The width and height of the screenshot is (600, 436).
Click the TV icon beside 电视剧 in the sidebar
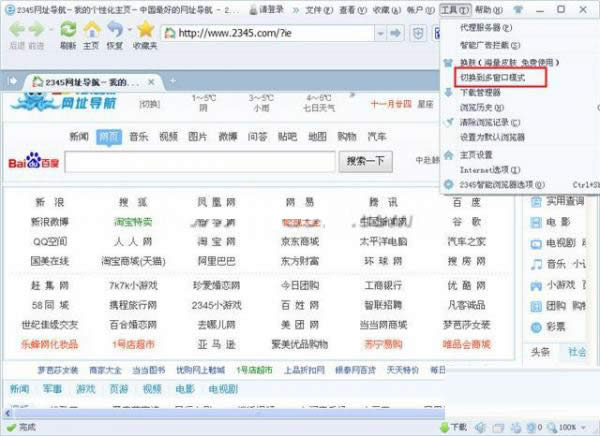[536, 243]
